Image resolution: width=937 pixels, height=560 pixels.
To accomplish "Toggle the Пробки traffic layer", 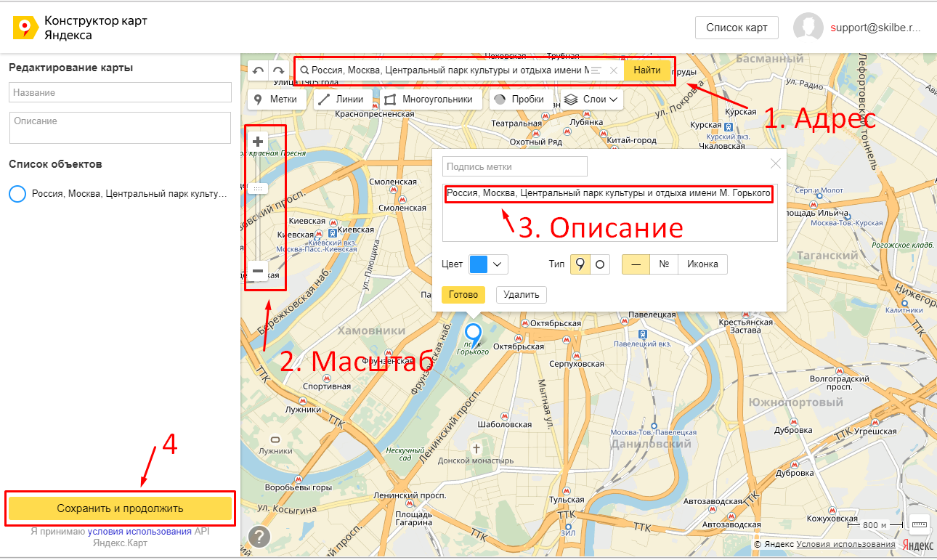I will (x=518, y=100).
